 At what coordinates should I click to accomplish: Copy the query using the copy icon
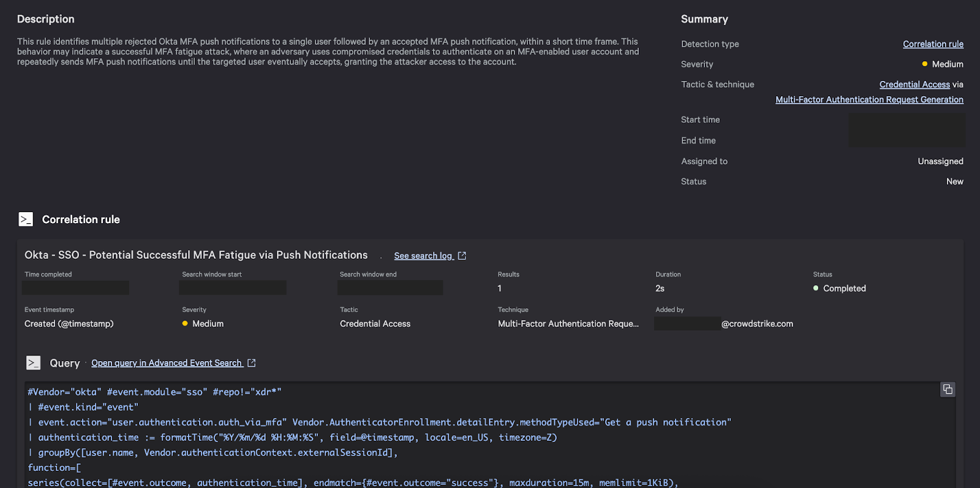click(x=947, y=389)
